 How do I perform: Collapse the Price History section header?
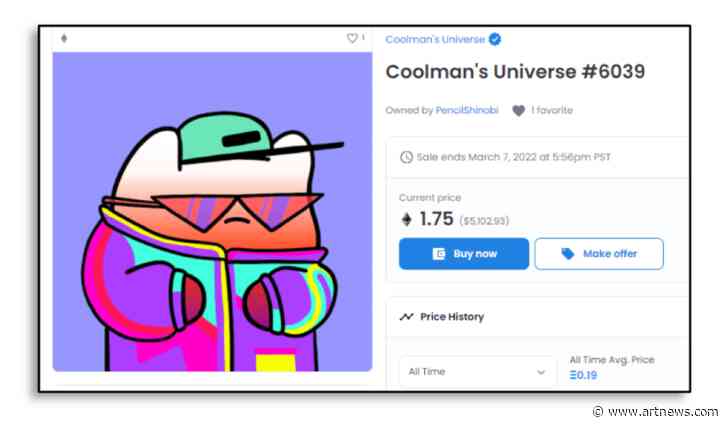540,317
